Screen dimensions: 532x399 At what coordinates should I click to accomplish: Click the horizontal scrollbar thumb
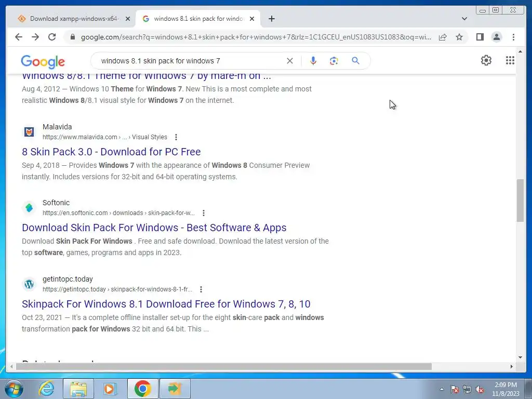pos(224,366)
